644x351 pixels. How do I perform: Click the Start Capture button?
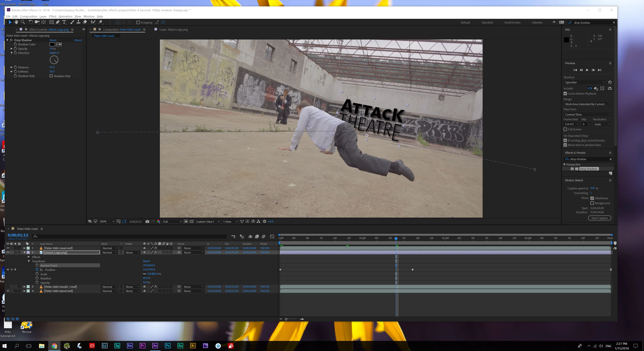(x=599, y=218)
